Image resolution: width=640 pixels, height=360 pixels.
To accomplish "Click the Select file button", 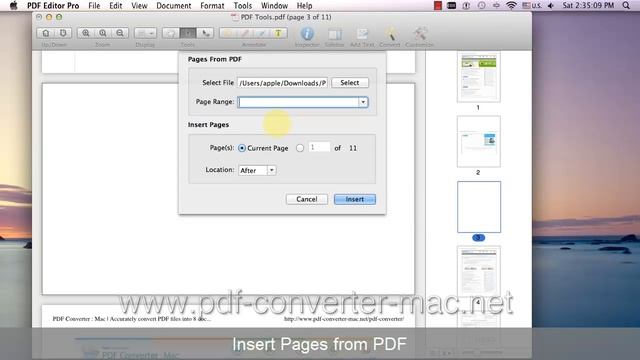I will (x=350, y=83).
